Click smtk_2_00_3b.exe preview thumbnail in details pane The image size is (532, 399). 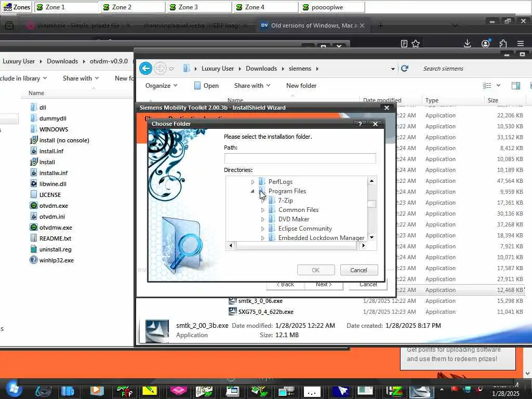157,331
